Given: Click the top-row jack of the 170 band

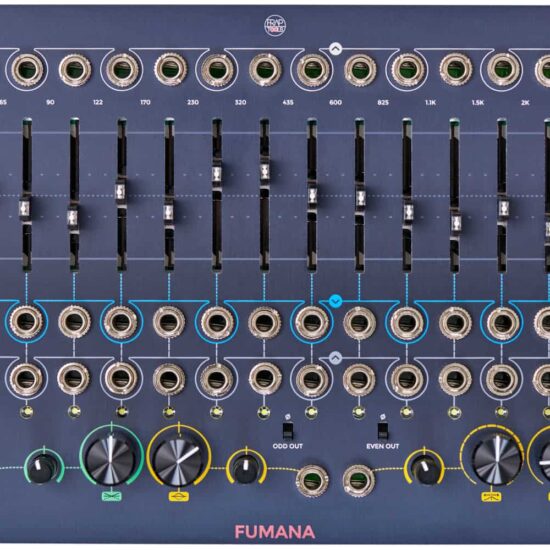Looking at the screenshot, I should (170, 69).
